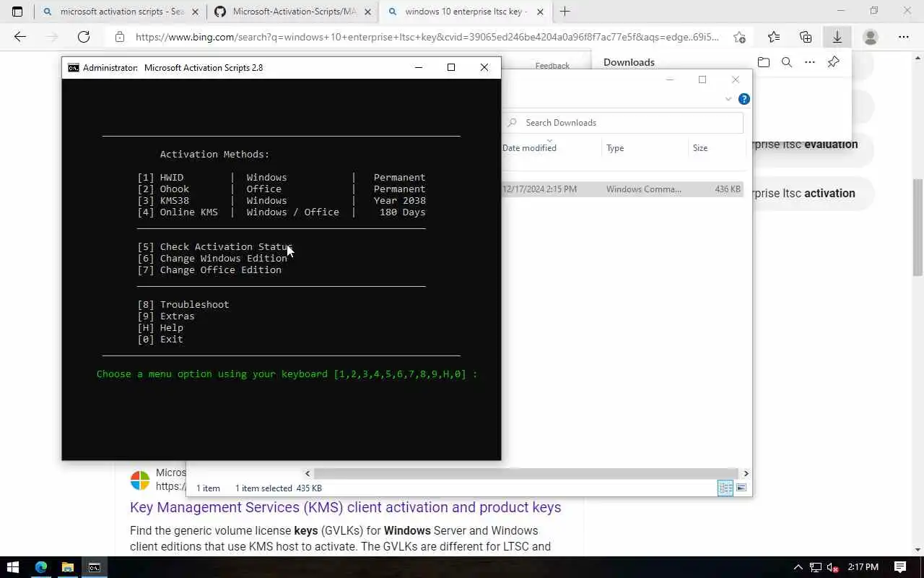Open network status tray icon
Image resolution: width=924 pixels, height=578 pixels.
(x=816, y=567)
